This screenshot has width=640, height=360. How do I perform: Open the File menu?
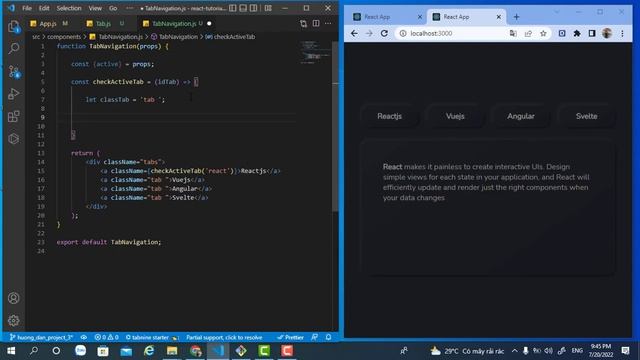tap(27, 8)
